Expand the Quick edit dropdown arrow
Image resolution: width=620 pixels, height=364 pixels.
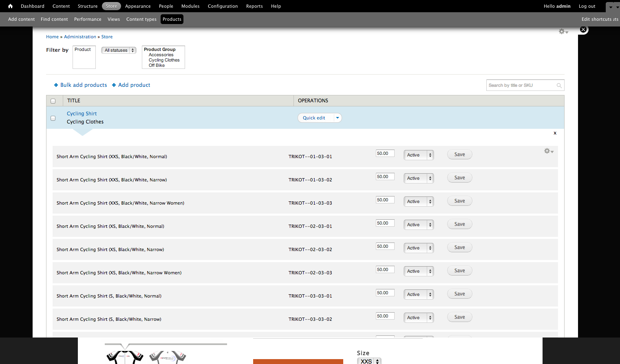click(338, 118)
